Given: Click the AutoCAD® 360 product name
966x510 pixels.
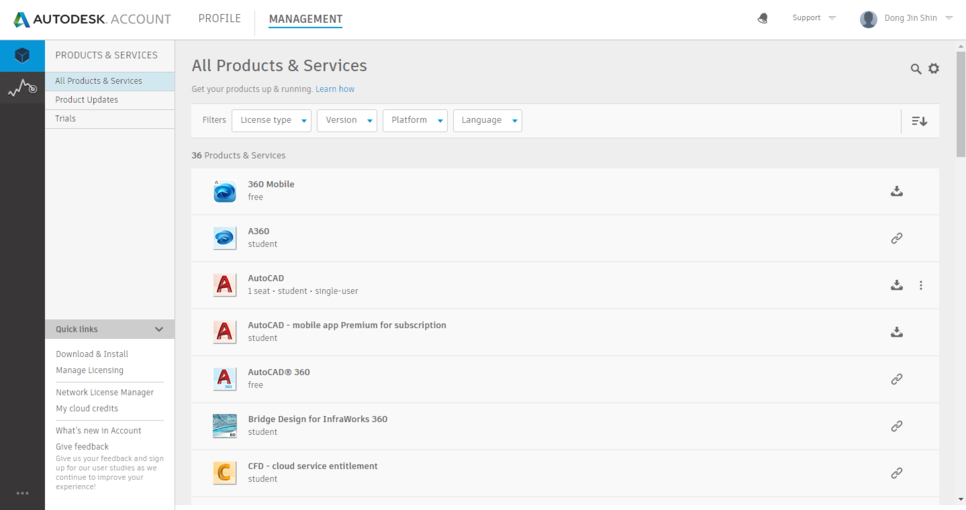Looking at the screenshot, I should pyautogui.click(x=279, y=372).
